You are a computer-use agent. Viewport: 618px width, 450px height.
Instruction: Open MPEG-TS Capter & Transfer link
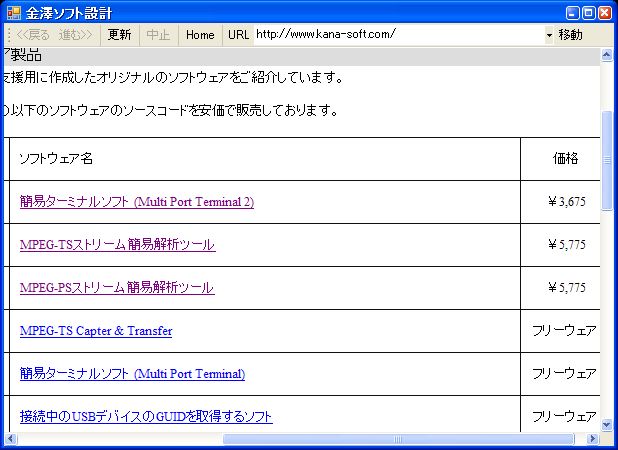coord(96,331)
